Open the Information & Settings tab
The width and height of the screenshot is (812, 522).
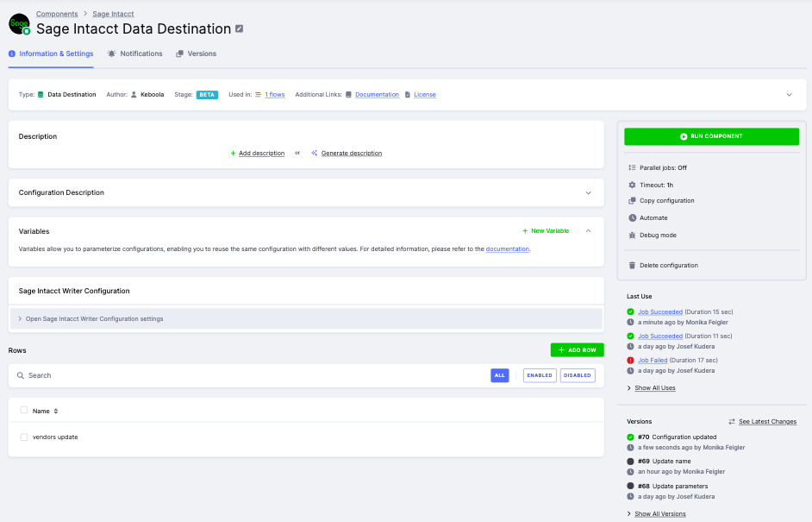(51, 53)
